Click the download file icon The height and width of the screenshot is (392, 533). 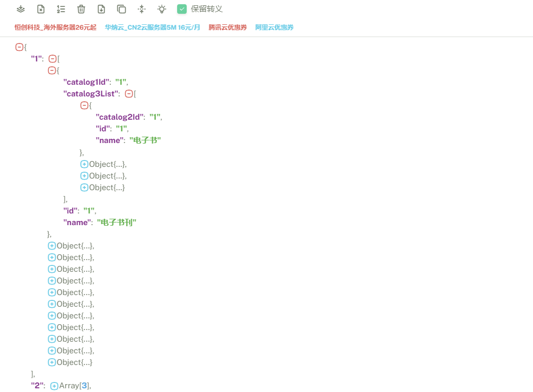pos(101,9)
